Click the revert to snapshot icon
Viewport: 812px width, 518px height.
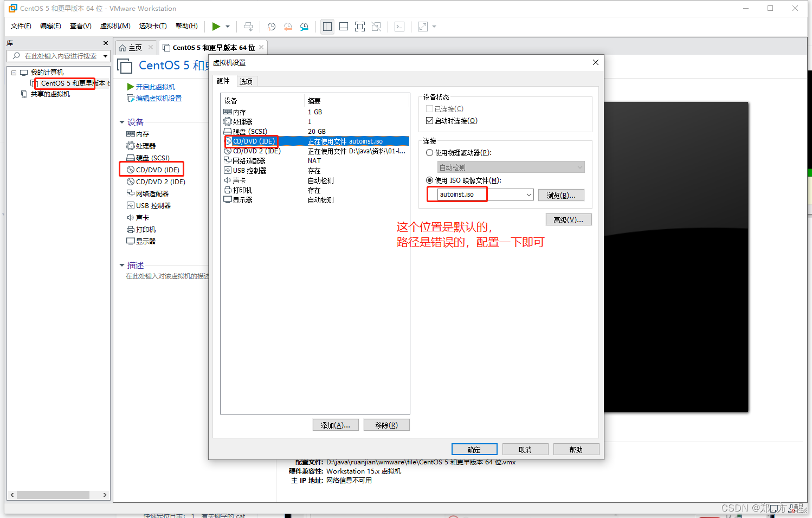(x=288, y=26)
